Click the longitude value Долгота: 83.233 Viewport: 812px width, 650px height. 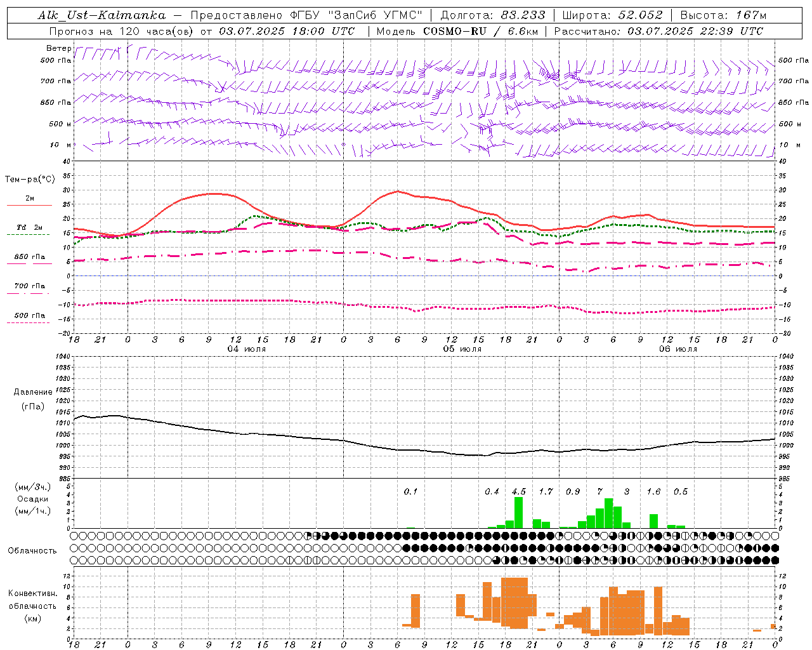click(x=492, y=15)
